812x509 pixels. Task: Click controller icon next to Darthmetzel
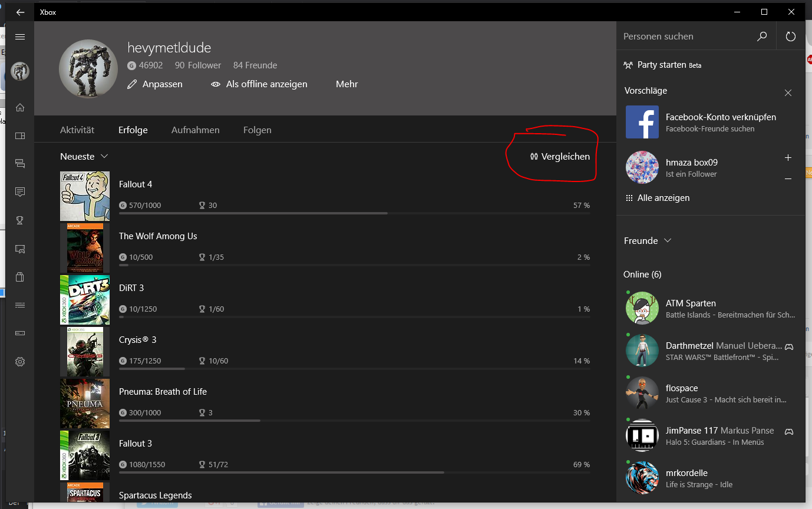pyautogui.click(x=790, y=346)
